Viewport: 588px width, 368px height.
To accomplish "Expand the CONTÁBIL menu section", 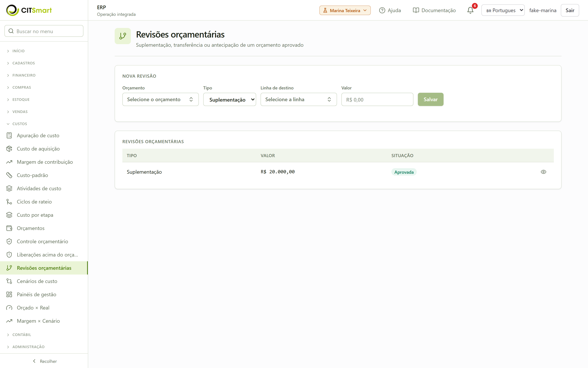I will pyautogui.click(x=22, y=335).
